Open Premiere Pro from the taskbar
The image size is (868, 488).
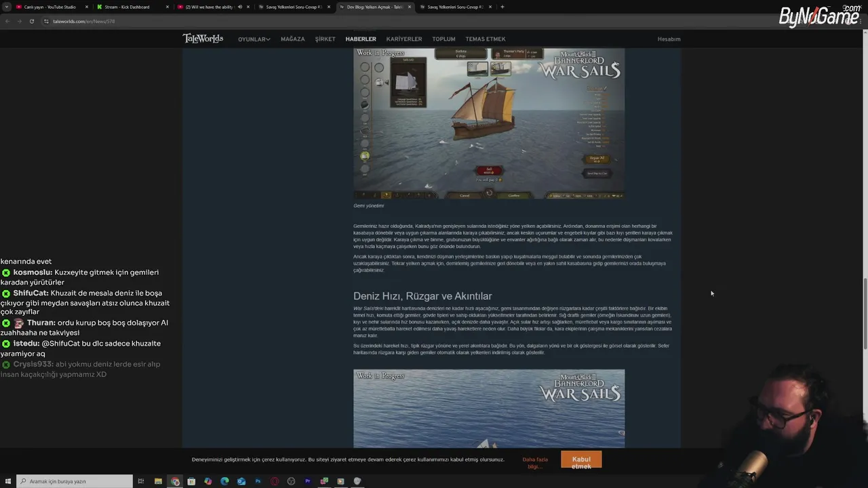point(308,481)
